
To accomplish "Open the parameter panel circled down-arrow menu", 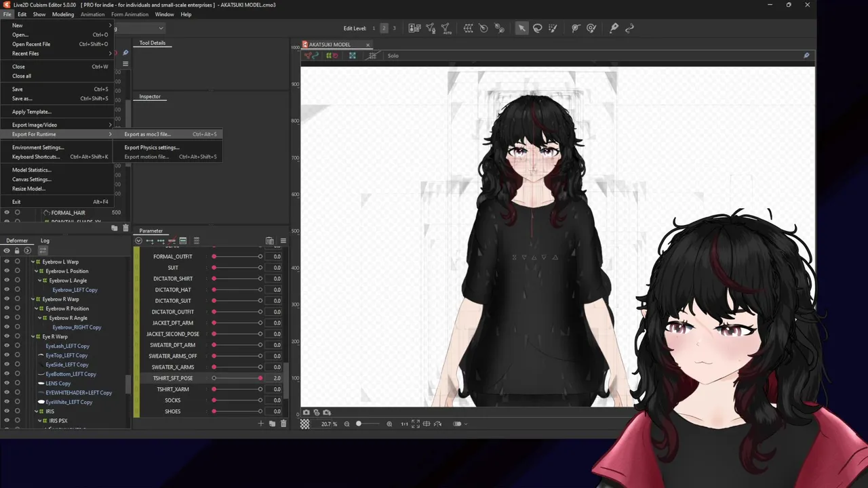I will pyautogui.click(x=138, y=241).
